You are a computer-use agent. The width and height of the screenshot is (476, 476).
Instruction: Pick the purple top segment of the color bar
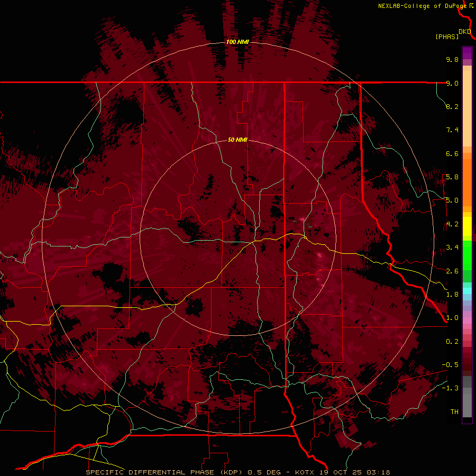pyautogui.click(x=467, y=53)
